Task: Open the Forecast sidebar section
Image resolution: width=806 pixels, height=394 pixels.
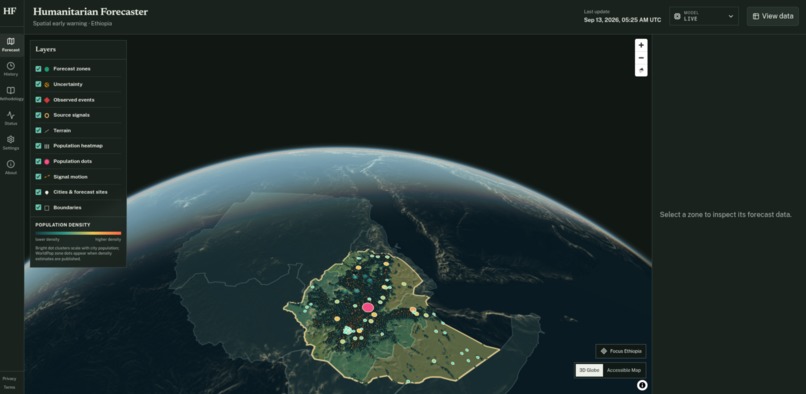Action: coord(11,45)
